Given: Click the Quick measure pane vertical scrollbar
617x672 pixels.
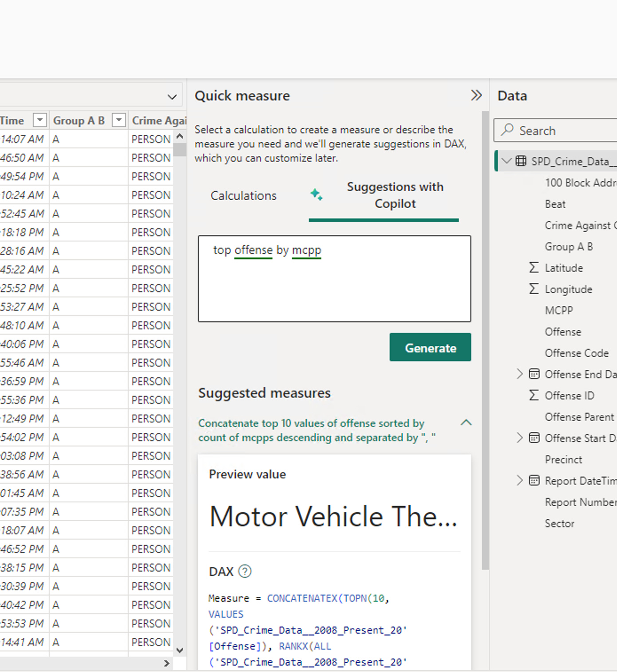Looking at the screenshot, I should 485,337.
